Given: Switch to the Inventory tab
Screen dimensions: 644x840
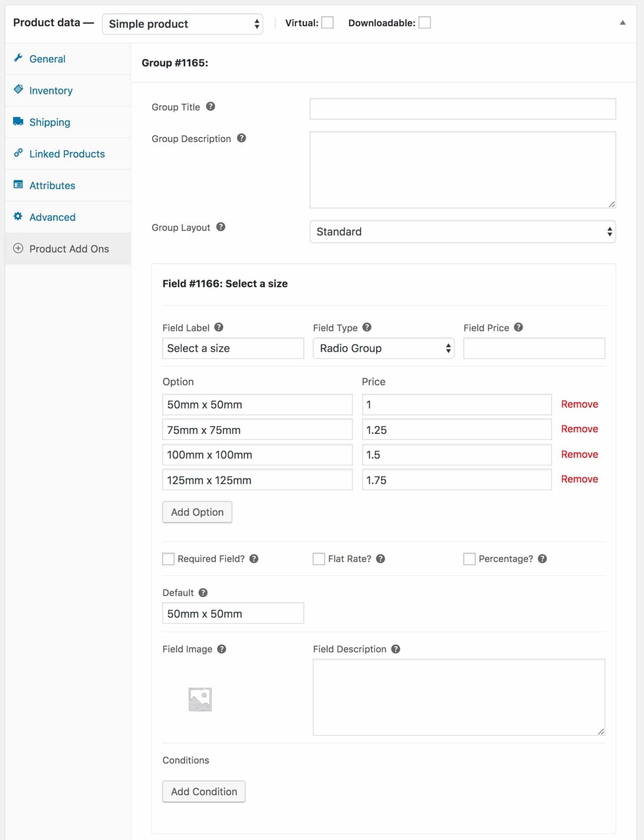Looking at the screenshot, I should (x=51, y=91).
